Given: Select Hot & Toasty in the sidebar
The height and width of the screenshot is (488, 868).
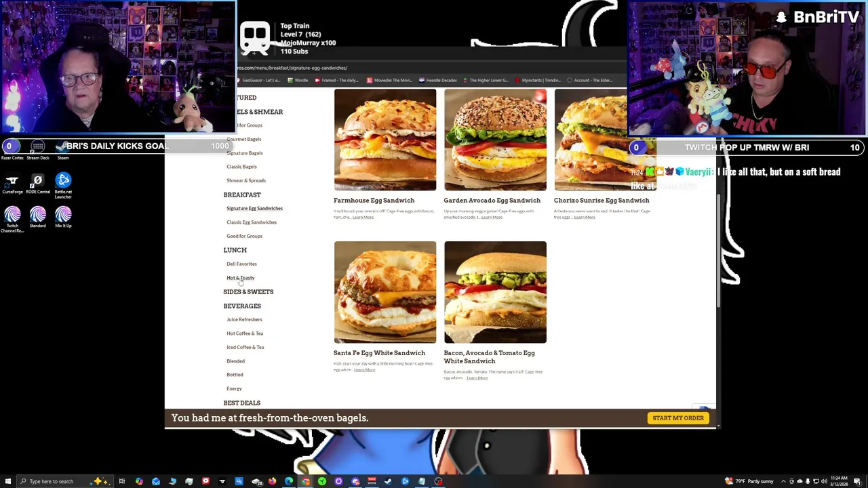Looking at the screenshot, I should tap(240, 278).
